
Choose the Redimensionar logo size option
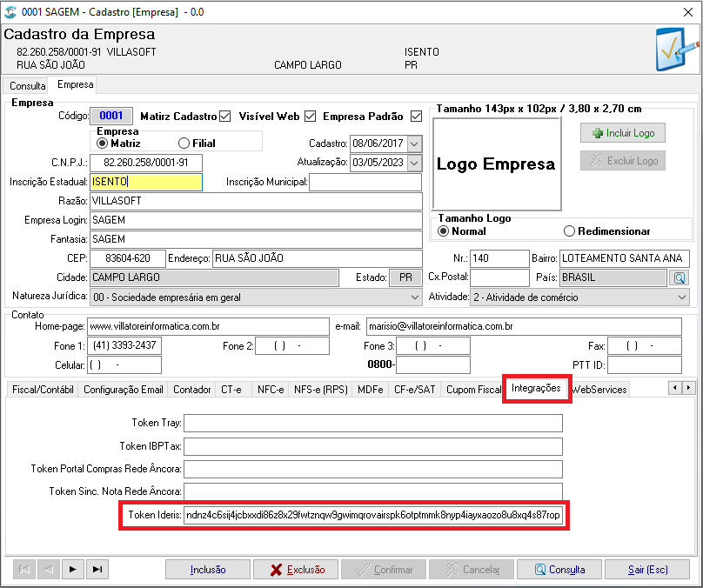pos(569,231)
